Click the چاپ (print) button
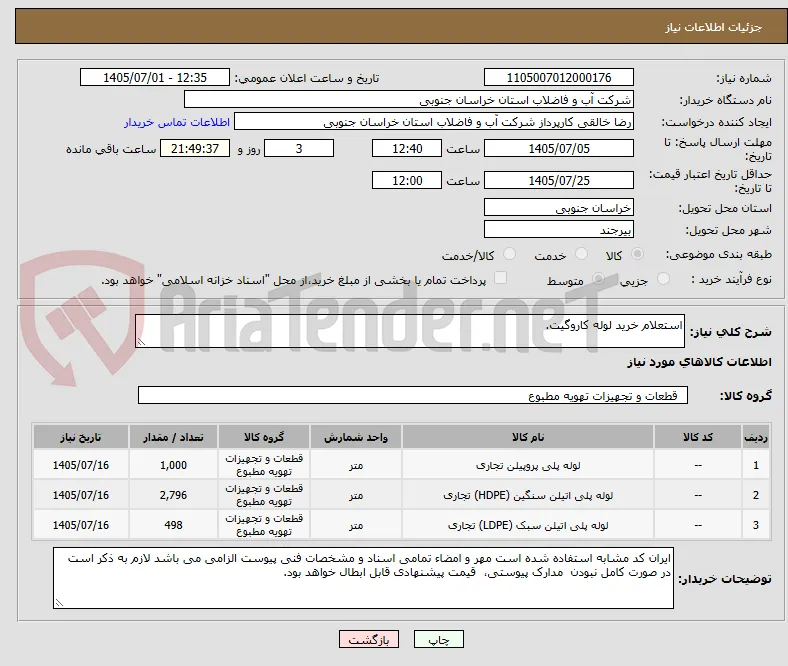788x666 pixels. [x=438, y=639]
